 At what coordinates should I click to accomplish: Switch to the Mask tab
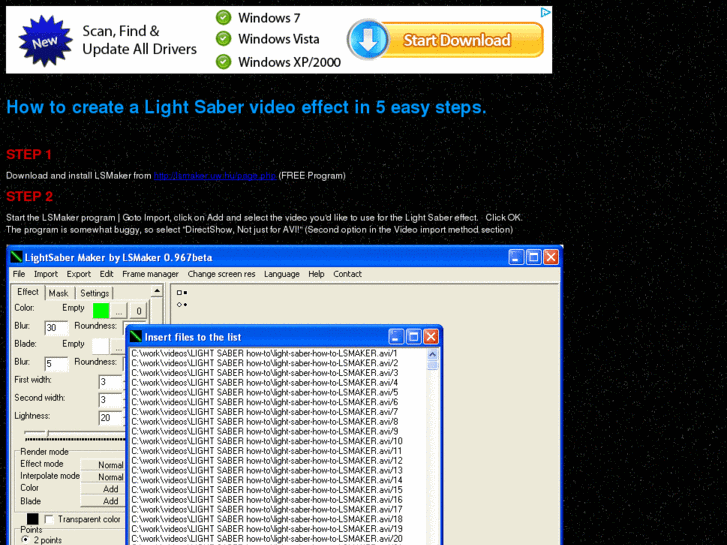point(58,293)
